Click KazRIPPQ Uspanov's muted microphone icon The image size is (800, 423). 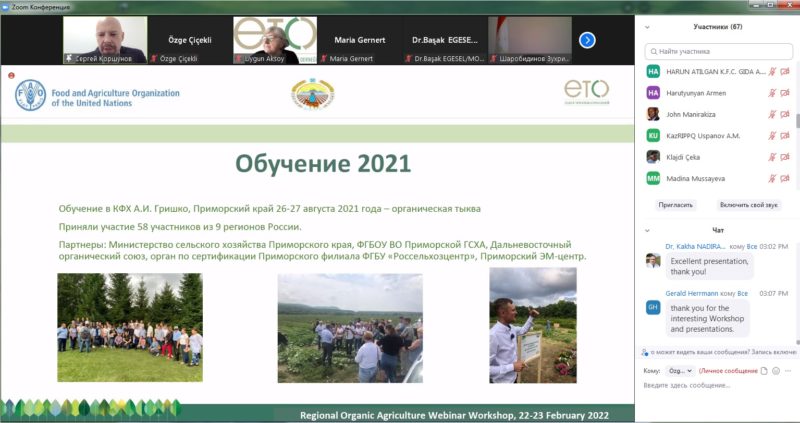(x=772, y=136)
